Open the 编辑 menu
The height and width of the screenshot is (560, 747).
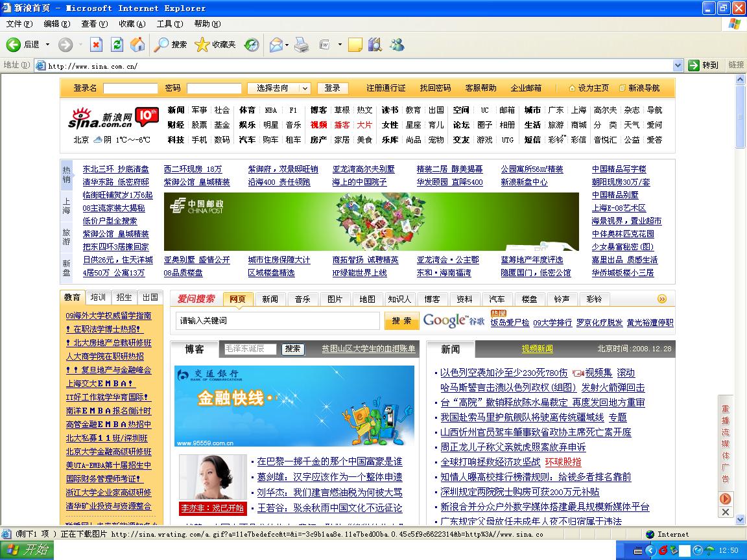56,24
